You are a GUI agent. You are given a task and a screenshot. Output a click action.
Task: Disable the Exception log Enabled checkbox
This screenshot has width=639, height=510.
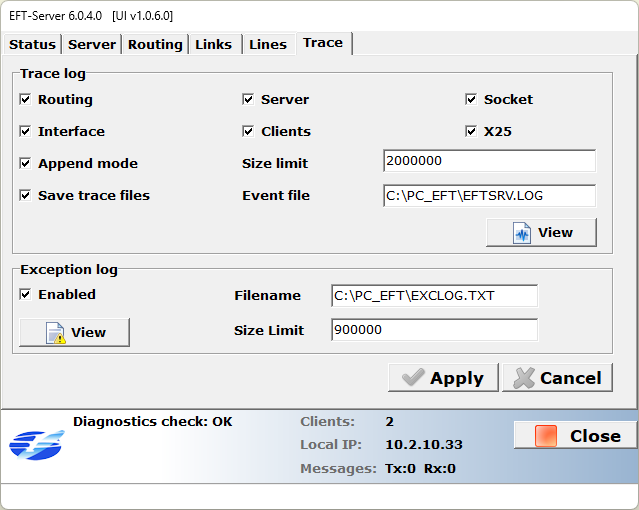coord(25,294)
